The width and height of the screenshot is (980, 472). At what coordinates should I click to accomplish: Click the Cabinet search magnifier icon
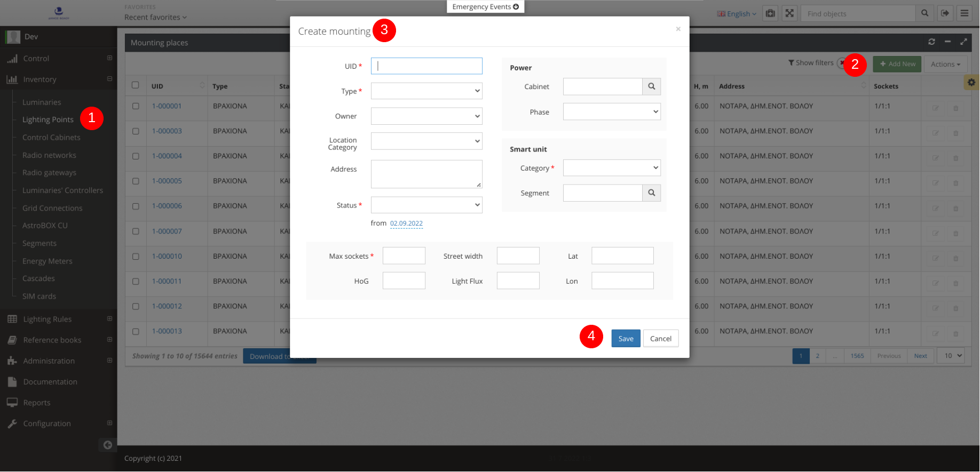[651, 86]
